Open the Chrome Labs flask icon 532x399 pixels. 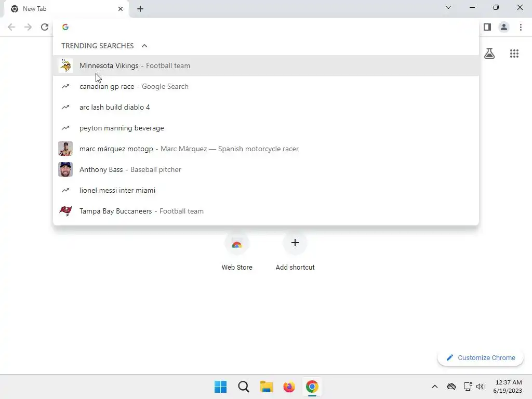click(489, 54)
